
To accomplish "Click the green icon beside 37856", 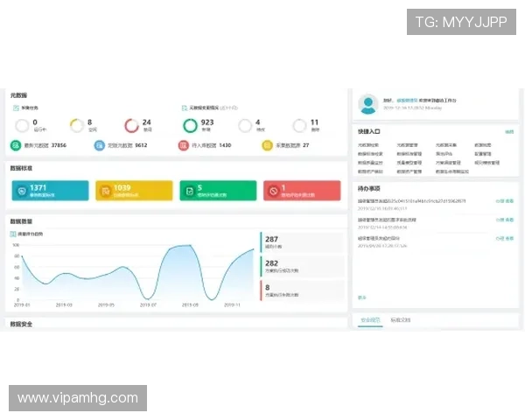I will click(x=16, y=145).
